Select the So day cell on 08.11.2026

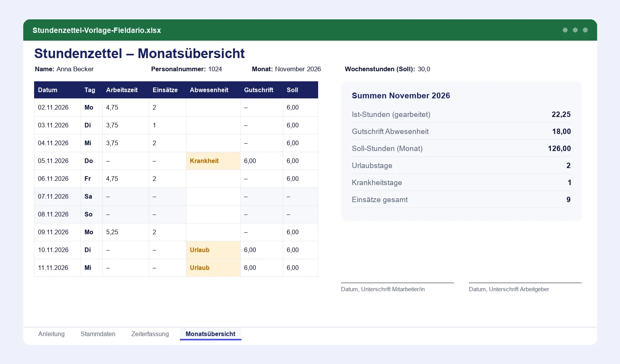pyautogui.click(x=91, y=214)
